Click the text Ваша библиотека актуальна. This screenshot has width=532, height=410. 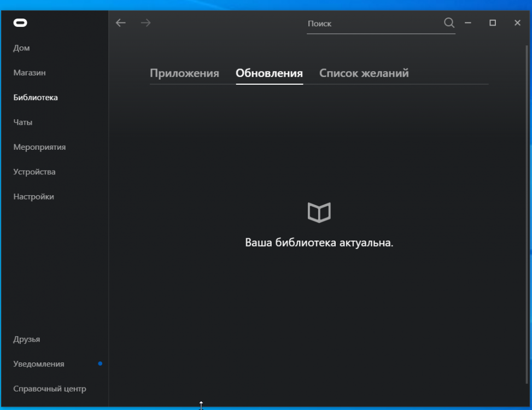point(319,243)
